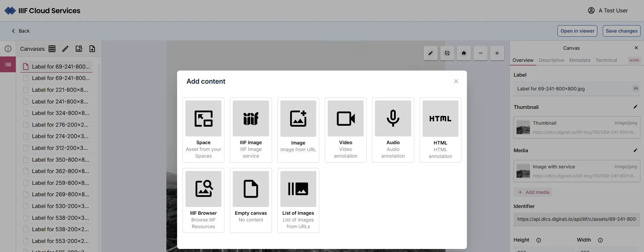Select canvas 'Label for 553-200×2...'
Image resolution: width=644 pixels, height=252 pixels.
coord(56,241)
